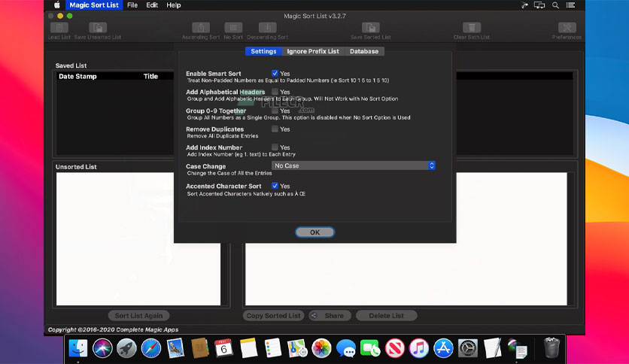629x364 pixels.
Task: Open Finder from the dock
Action: 77,348
